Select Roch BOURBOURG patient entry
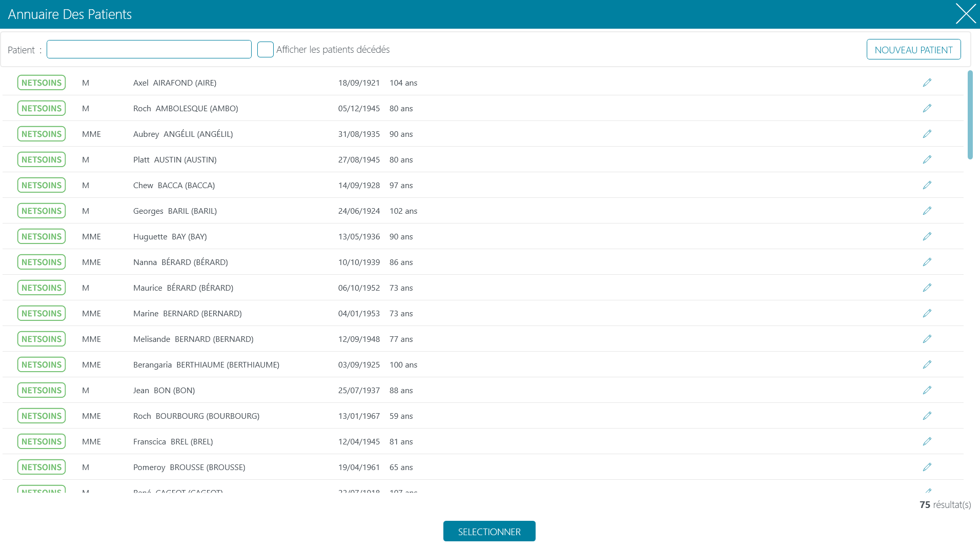980x549 pixels. (483, 416)
